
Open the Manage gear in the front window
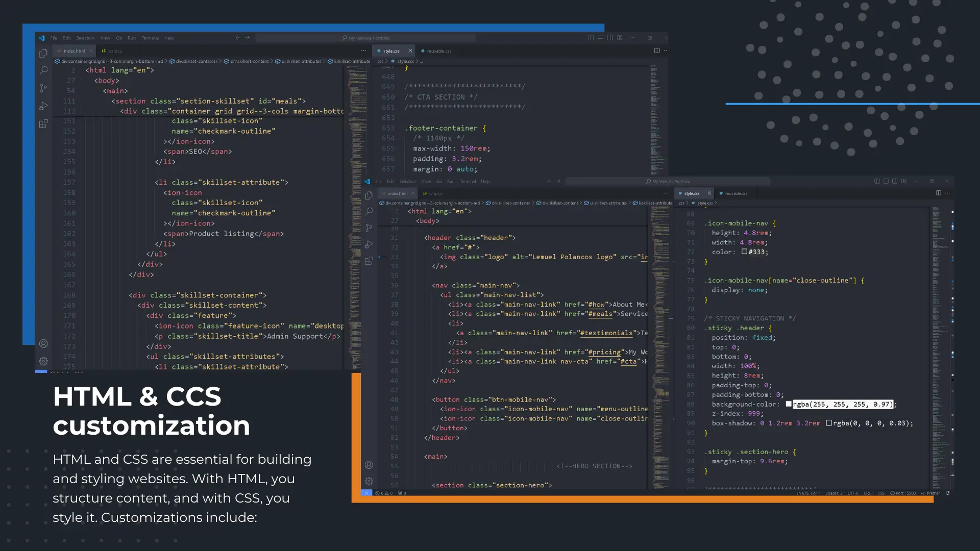point(369,481)
